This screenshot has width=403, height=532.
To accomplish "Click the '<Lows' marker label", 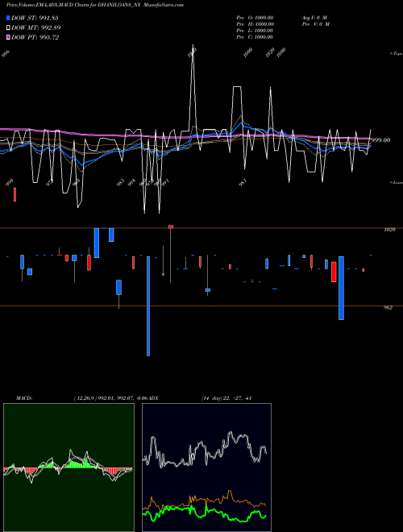I will [397, 182].
